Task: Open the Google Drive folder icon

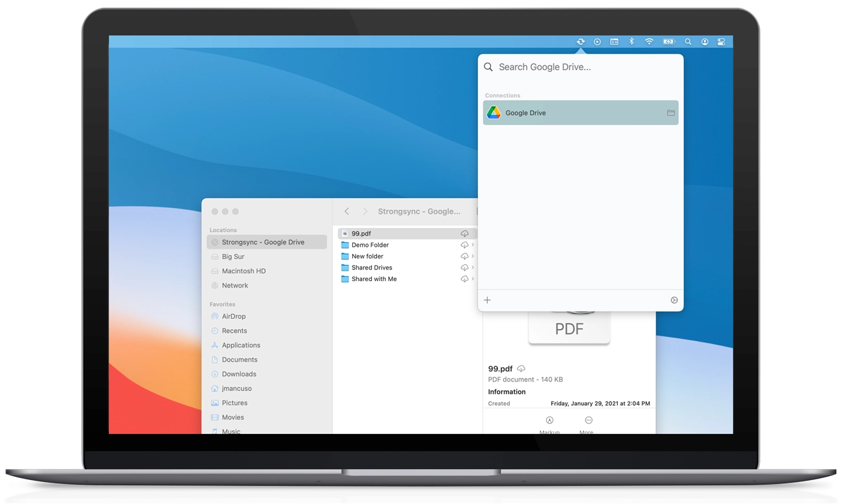Action: point(670,113)
